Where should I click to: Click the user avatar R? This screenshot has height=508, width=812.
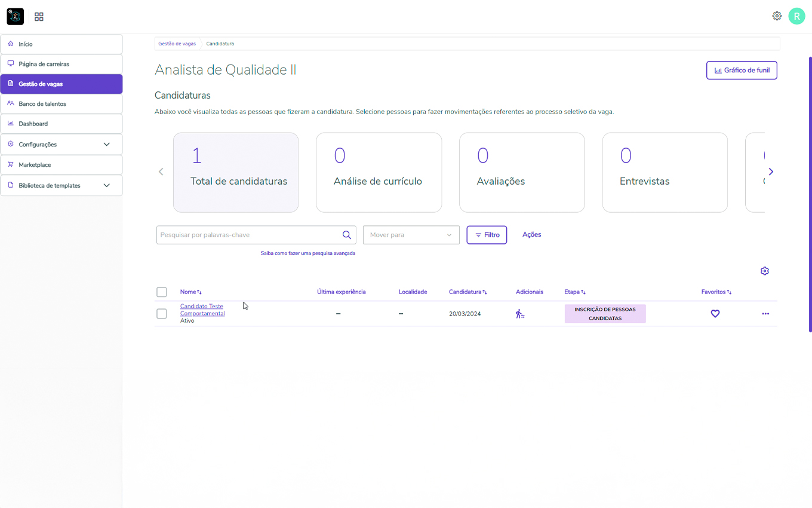(796, 16)
